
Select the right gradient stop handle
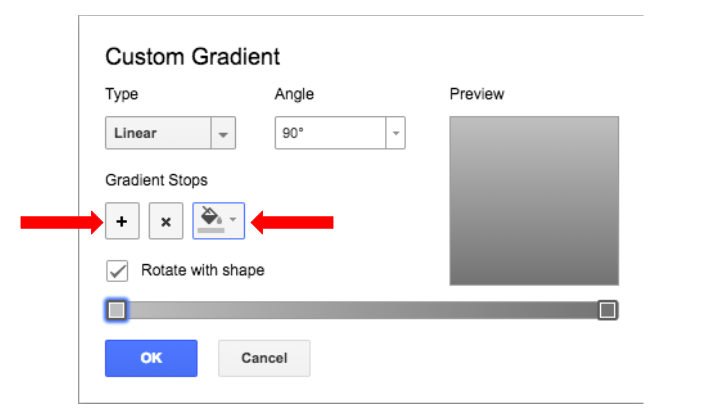pyautogui.click(x=607, y=310)
